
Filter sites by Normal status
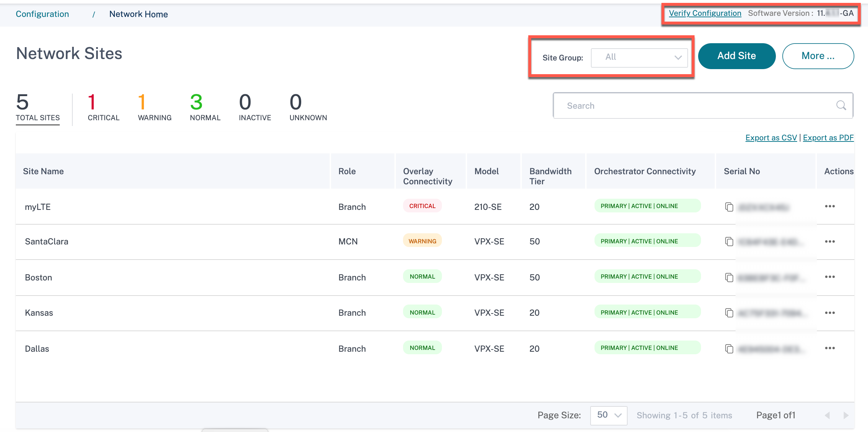(x=205, y=108)
